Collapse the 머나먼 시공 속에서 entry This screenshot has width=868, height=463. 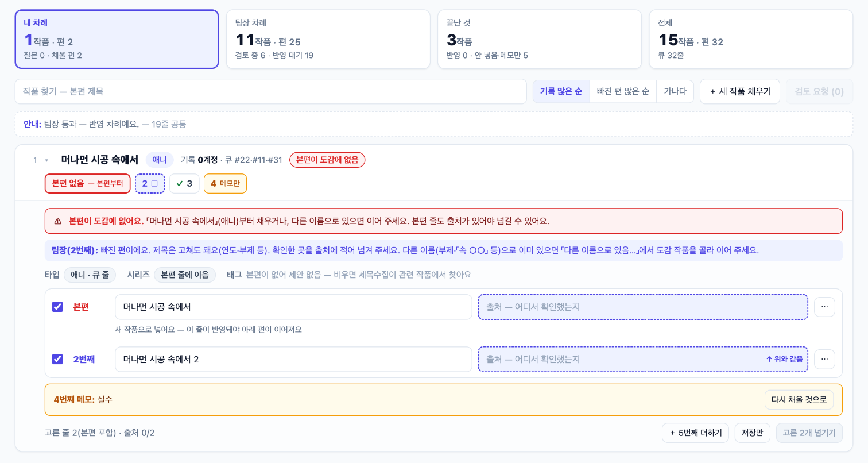pyautogui.click(x=46, y=160)
